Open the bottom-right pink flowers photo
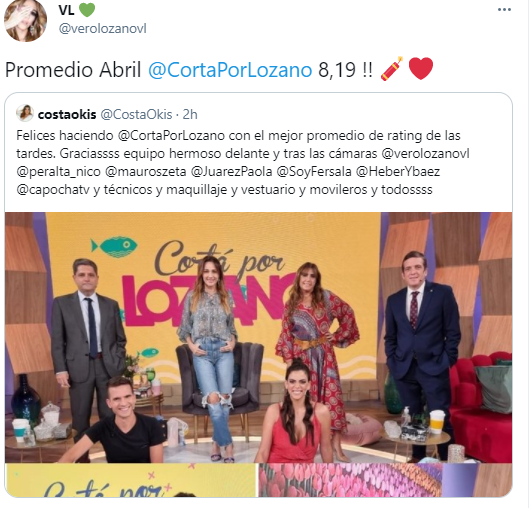The width and height of the screenshot is (529, 508). click(386, 480)
